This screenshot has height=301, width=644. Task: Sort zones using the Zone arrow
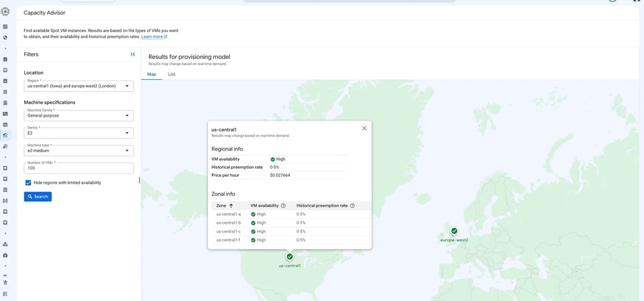231,205
